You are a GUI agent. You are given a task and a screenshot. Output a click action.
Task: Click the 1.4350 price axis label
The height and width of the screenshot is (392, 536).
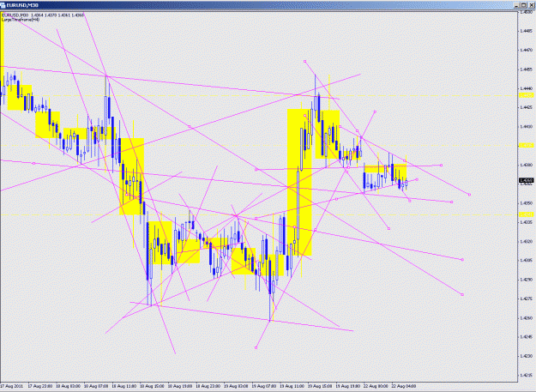[x=527, y=203]
